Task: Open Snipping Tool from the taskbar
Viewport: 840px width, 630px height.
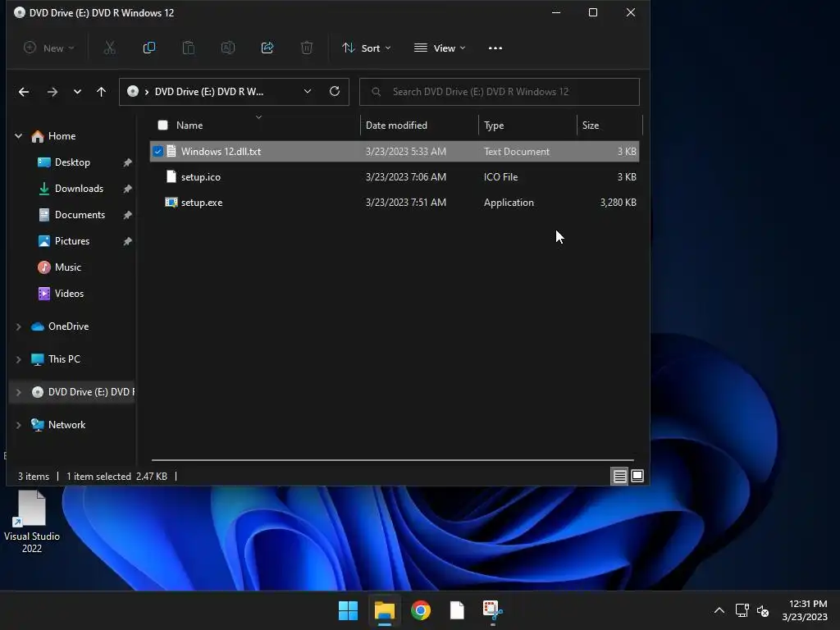Action: click(x=493, y=610)
